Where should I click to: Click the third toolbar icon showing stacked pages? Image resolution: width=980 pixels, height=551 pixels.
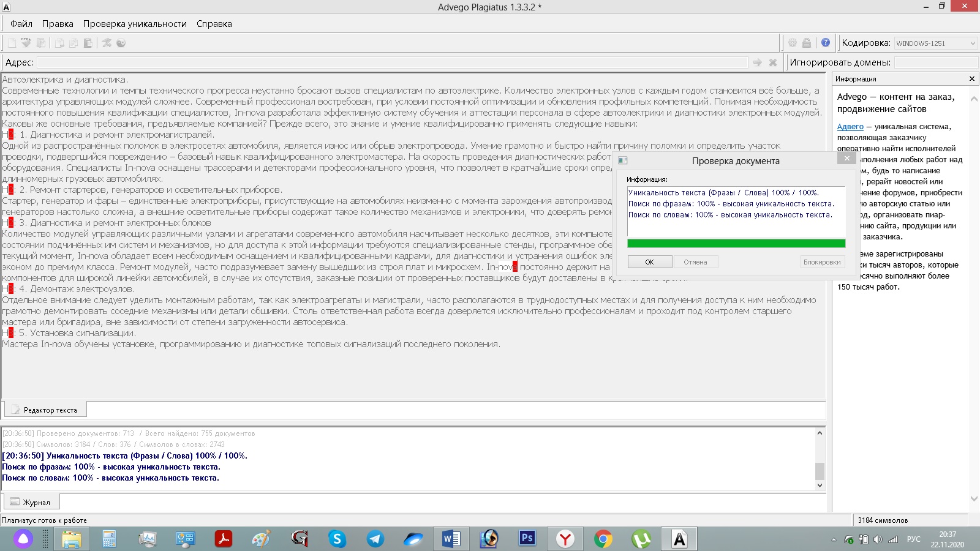pos(41,43)
